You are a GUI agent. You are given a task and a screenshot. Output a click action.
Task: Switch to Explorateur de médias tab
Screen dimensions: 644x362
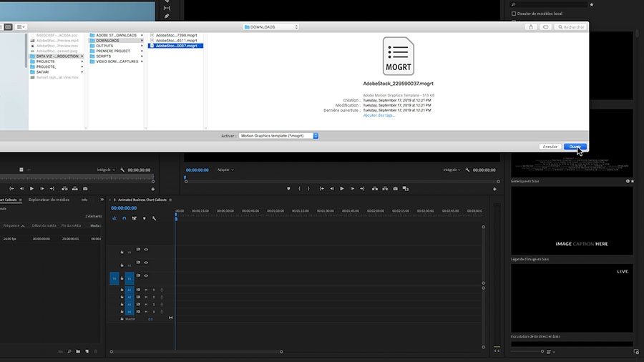click(49, 200)
